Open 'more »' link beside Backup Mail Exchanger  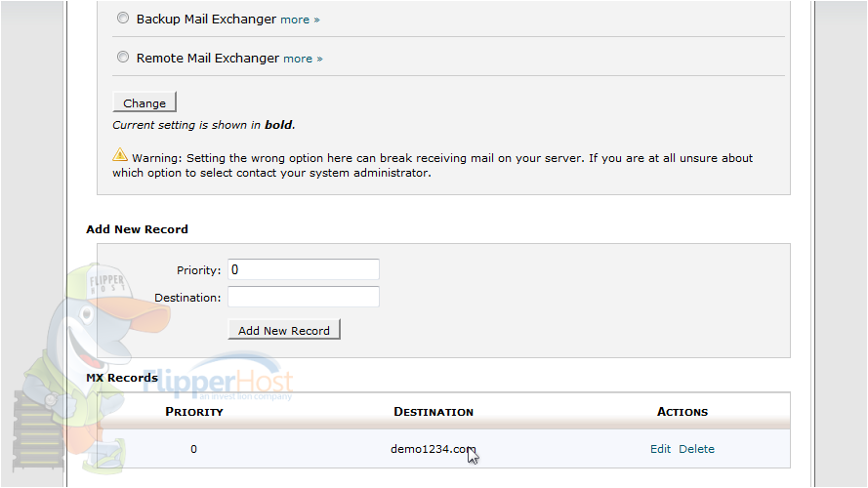[x=300, y=20]
